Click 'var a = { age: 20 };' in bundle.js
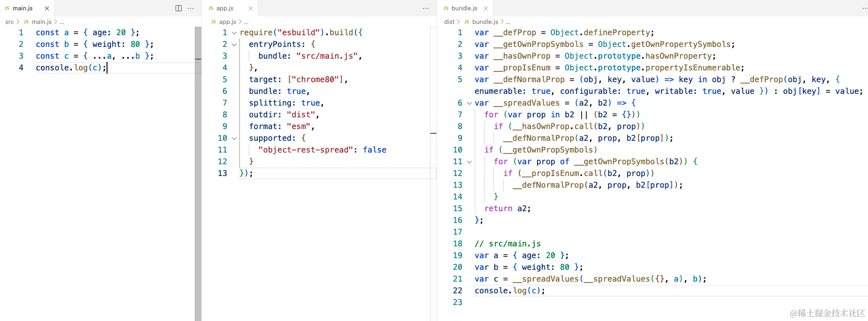Image resolution: width=868 pixels, height=321 pixels. 522,255
